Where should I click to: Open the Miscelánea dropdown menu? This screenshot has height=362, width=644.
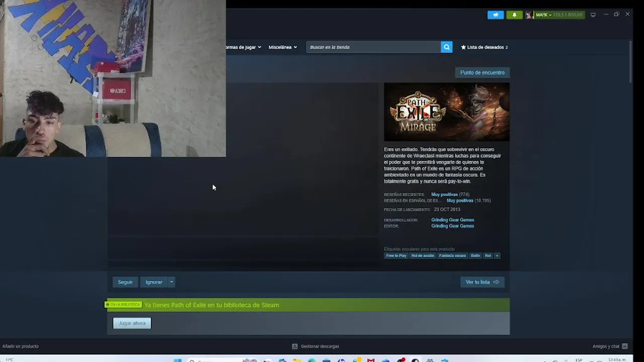click(283, 47)
